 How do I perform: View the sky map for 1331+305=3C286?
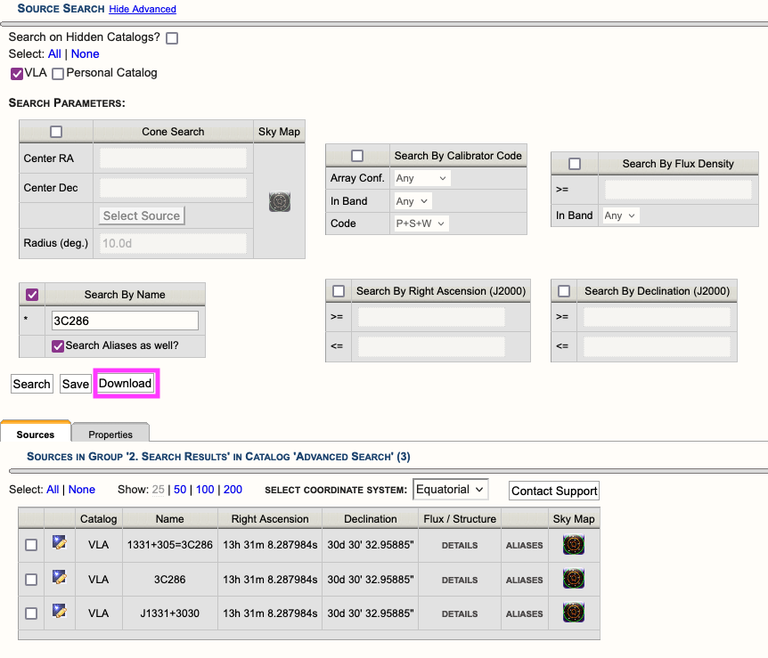[573, 545]
